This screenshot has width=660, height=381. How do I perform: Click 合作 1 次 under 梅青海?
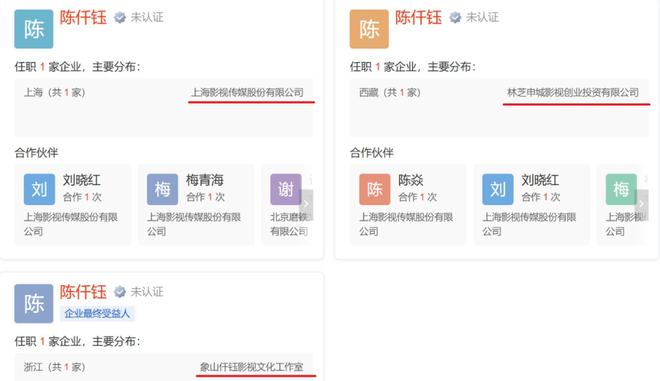[205, 197]
